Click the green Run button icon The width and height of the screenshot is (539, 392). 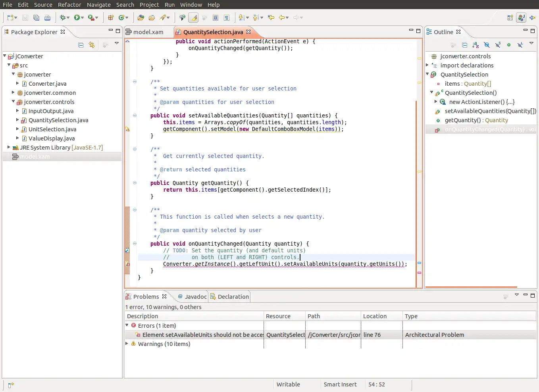point(77,17)
